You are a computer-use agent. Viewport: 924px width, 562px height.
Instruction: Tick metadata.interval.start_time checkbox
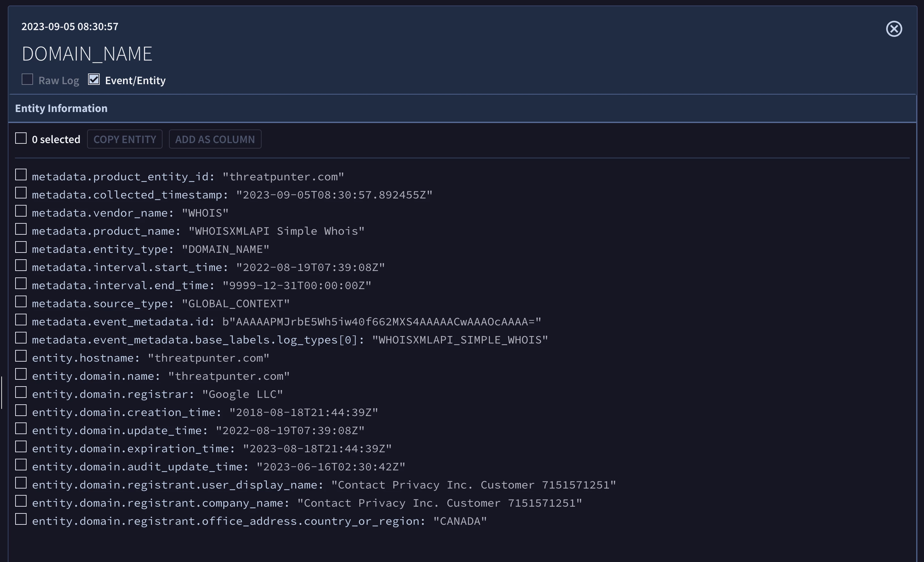click(x=21, y=265)
